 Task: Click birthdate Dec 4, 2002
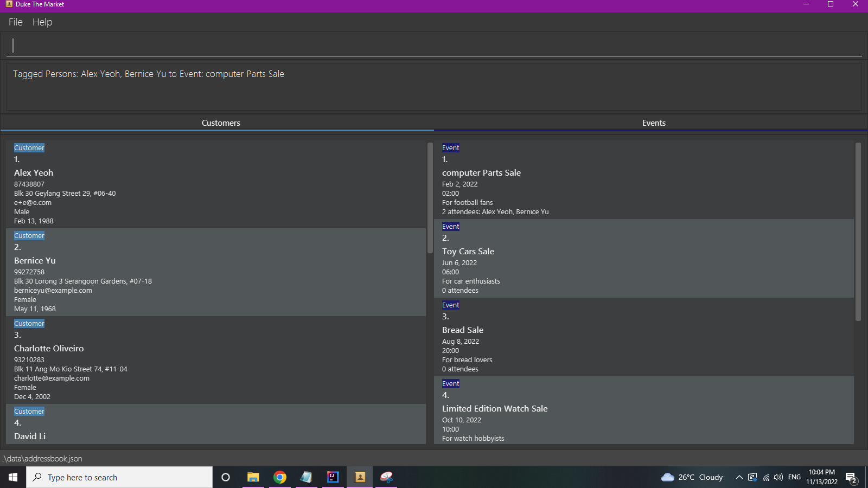click(x=32, y=397)
